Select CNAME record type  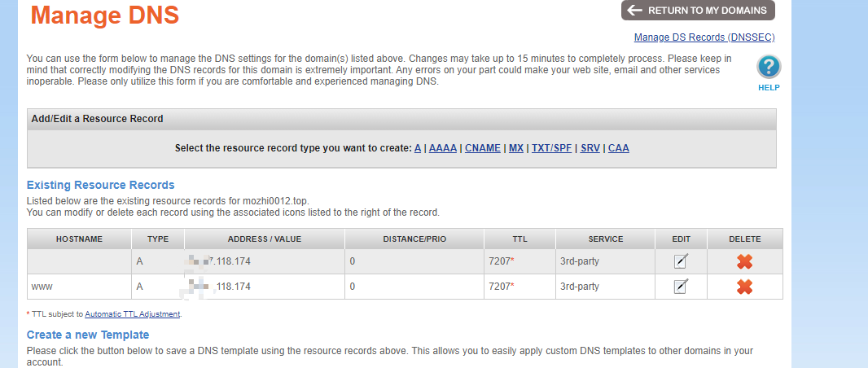tap(483, 148)
